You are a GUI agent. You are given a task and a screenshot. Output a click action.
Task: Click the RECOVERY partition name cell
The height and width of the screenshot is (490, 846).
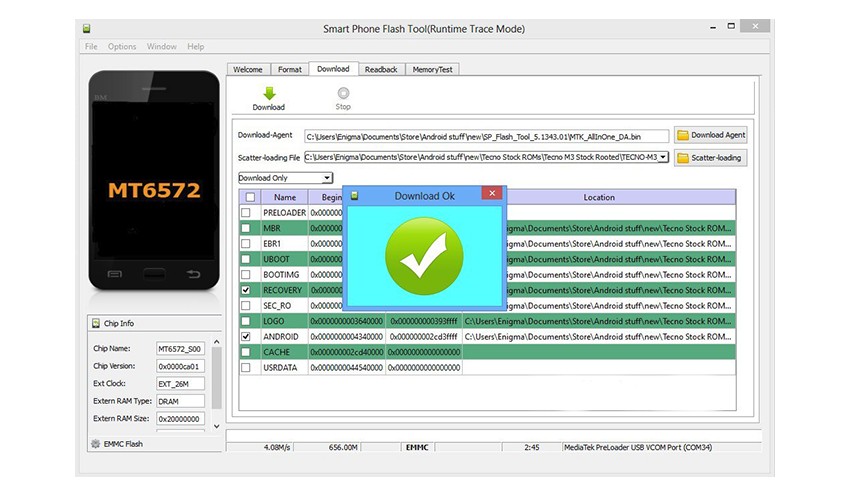click(282, 290)
